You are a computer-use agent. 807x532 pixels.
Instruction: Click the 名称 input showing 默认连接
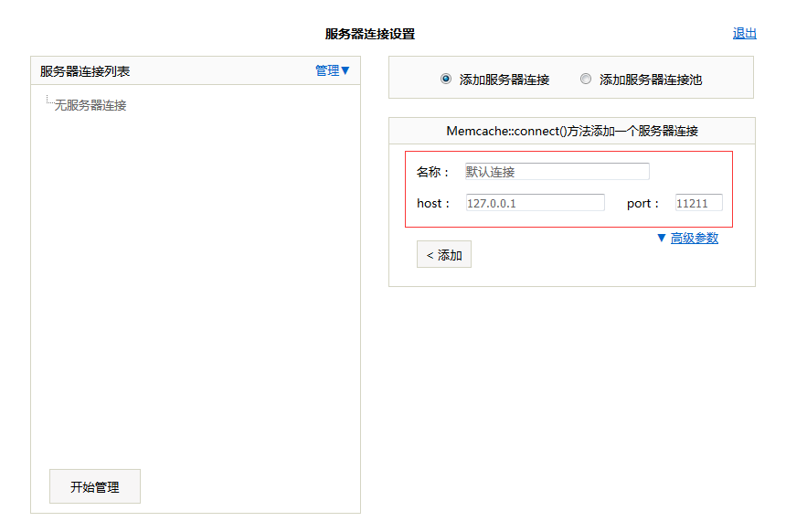point(556,171)
